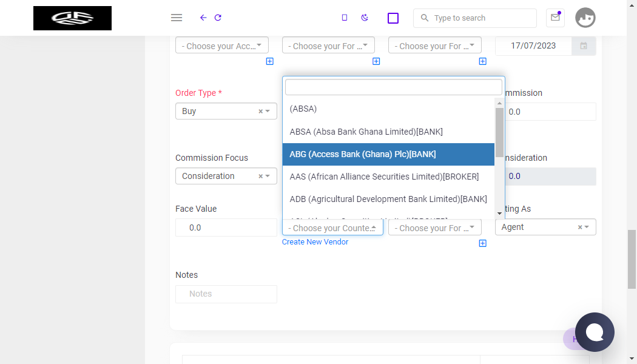Open the hamburger menu icon

[177, 18]
